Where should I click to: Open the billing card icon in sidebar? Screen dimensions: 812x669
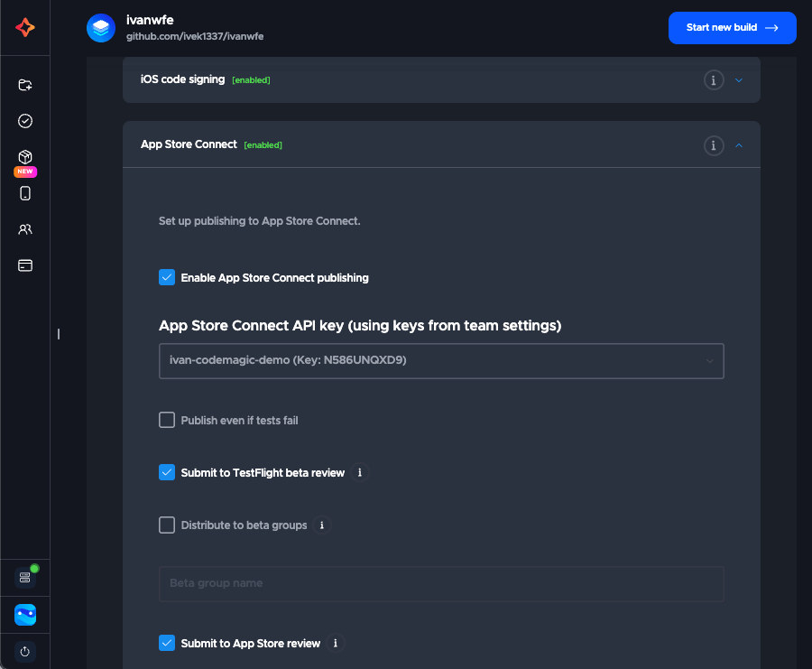pyautogui.click(x=25, y=265)
